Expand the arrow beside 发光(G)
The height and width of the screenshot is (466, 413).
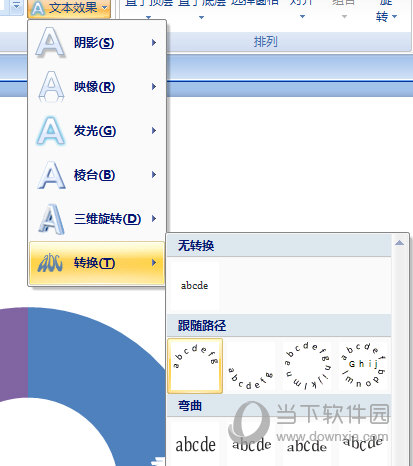[x=154, y=130]
